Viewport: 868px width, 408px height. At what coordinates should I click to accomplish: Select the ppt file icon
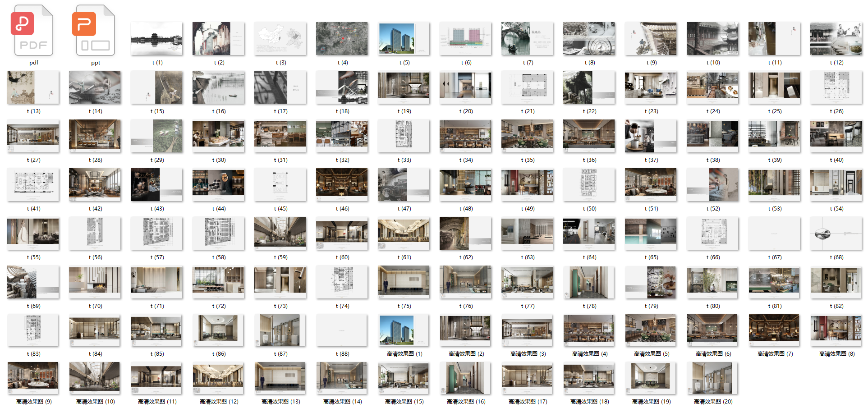click(95, 30)
